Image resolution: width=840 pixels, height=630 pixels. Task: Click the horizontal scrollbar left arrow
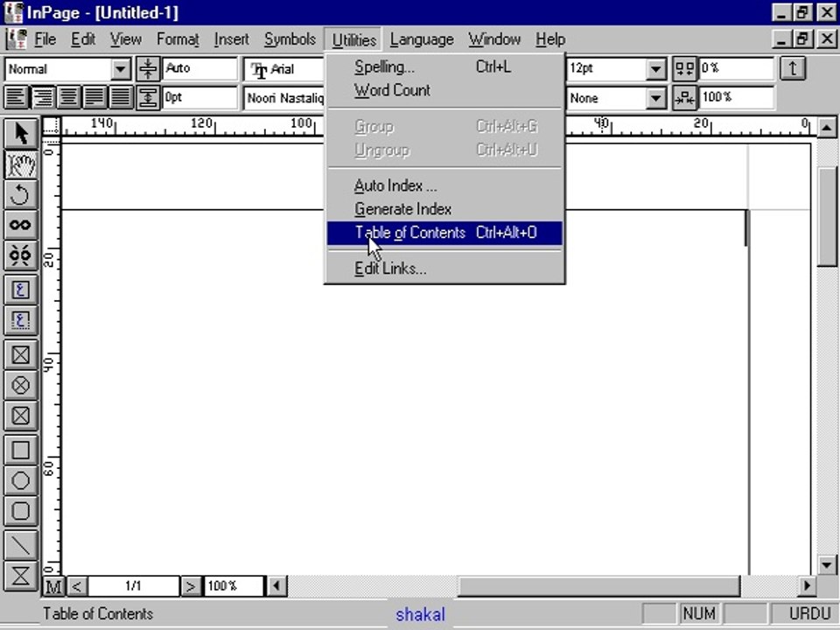tap(276, 586)
